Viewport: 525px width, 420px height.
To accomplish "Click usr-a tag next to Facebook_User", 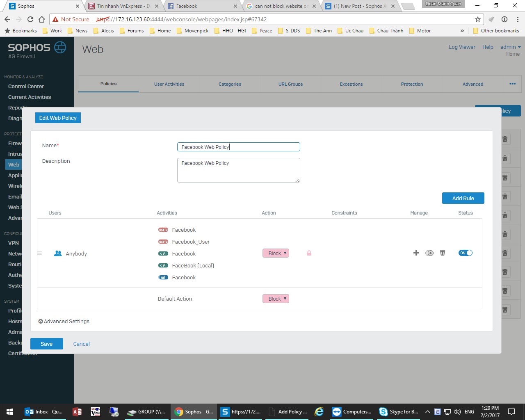I will 163,242.
